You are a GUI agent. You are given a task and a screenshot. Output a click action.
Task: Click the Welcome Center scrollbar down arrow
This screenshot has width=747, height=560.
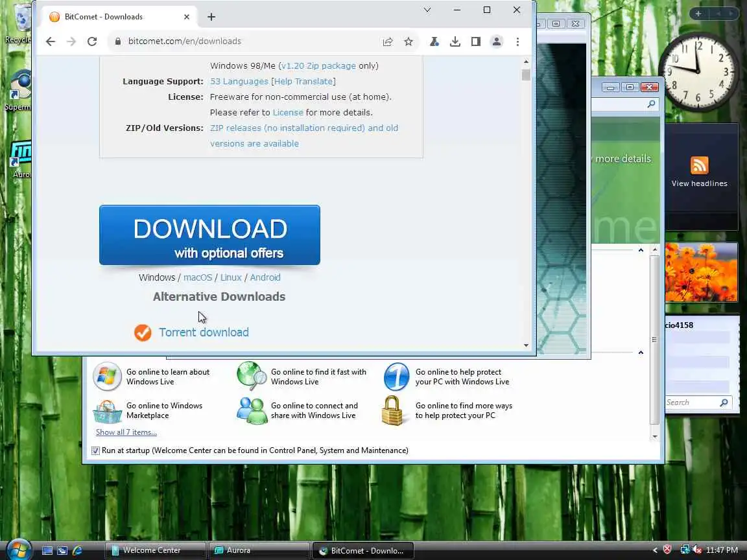pos(654,436)
